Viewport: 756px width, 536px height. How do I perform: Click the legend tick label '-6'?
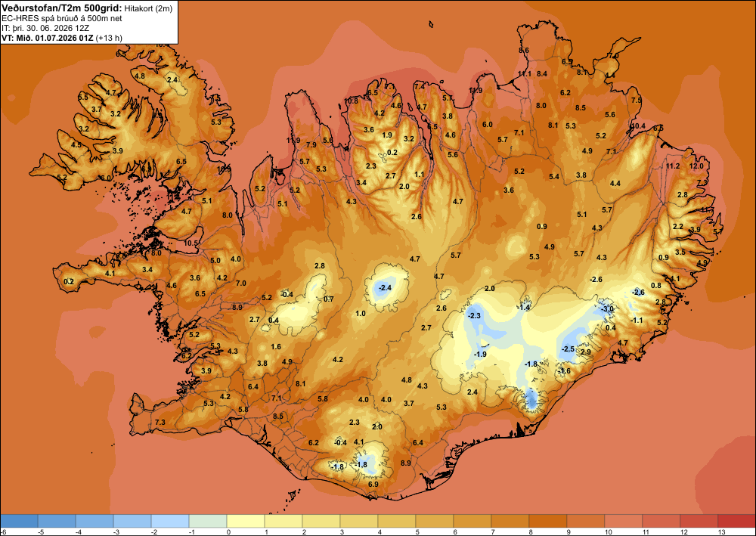[4, 531]
